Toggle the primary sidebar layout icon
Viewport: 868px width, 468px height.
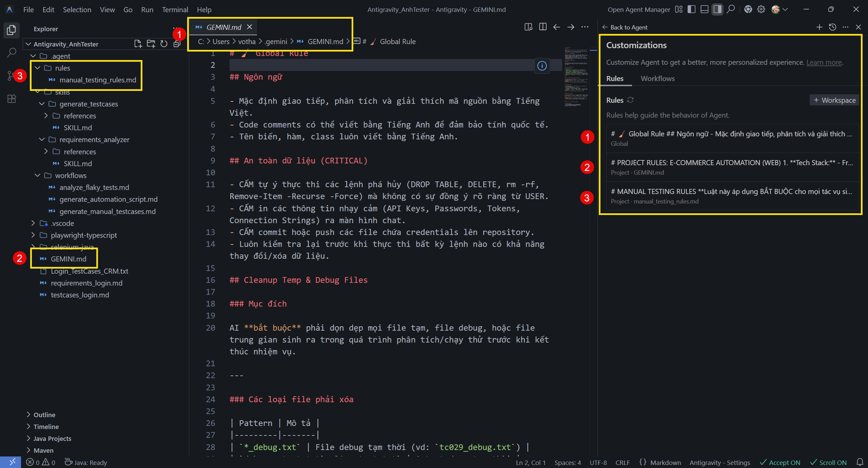tap(691, 9)
